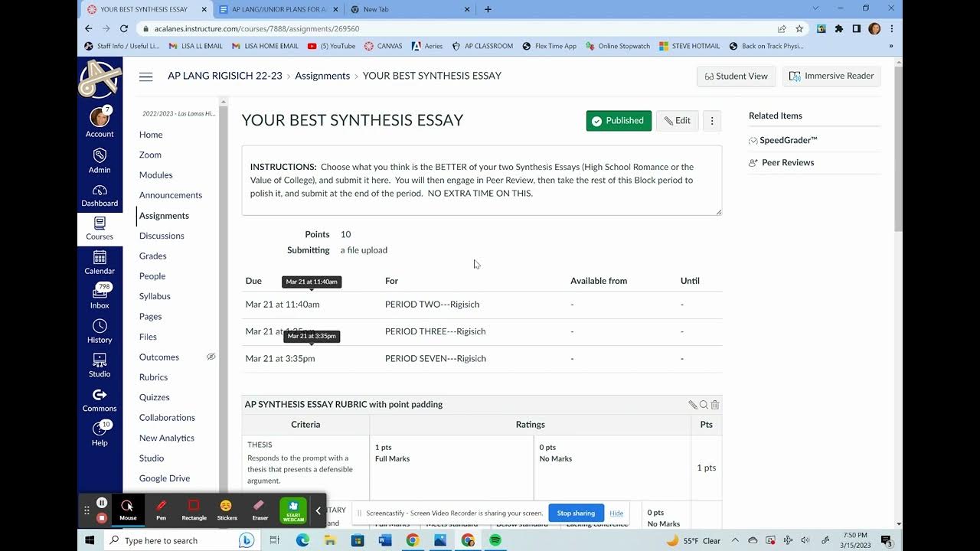Open History in the global sidebar
The image size is (980, 551).
pos(100,331)
